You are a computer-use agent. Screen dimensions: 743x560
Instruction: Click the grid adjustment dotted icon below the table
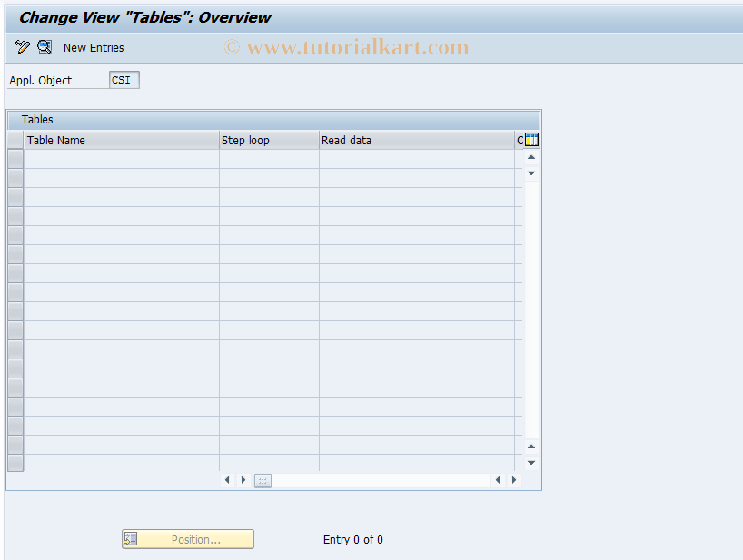tap(262, 480)
